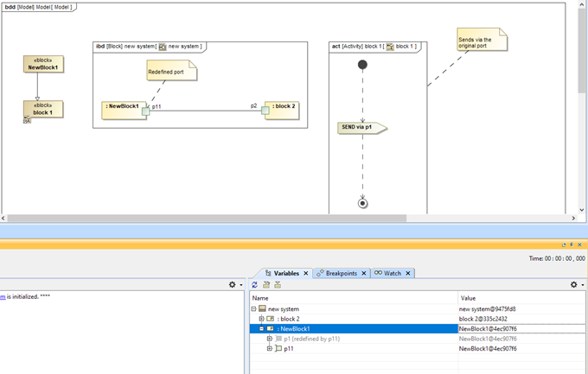
Task: Click the third icon in Variables toolbar
Action: tap(278, 284)
